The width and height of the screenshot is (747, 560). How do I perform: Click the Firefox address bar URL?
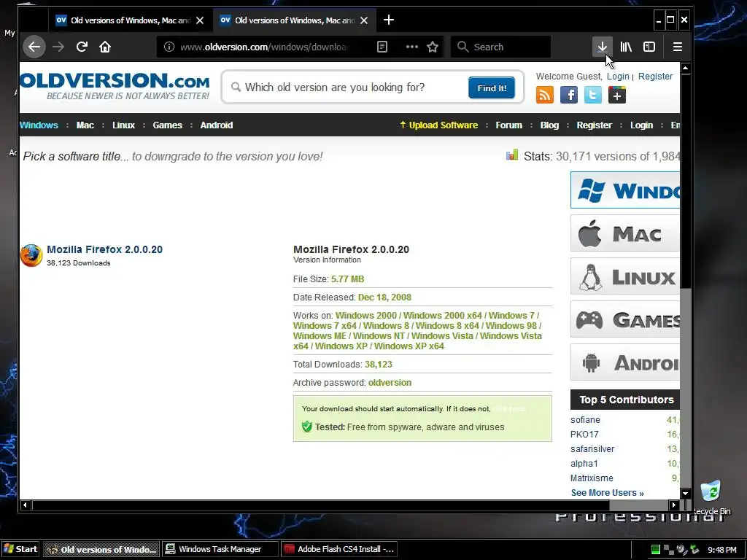tap(265, 47)
